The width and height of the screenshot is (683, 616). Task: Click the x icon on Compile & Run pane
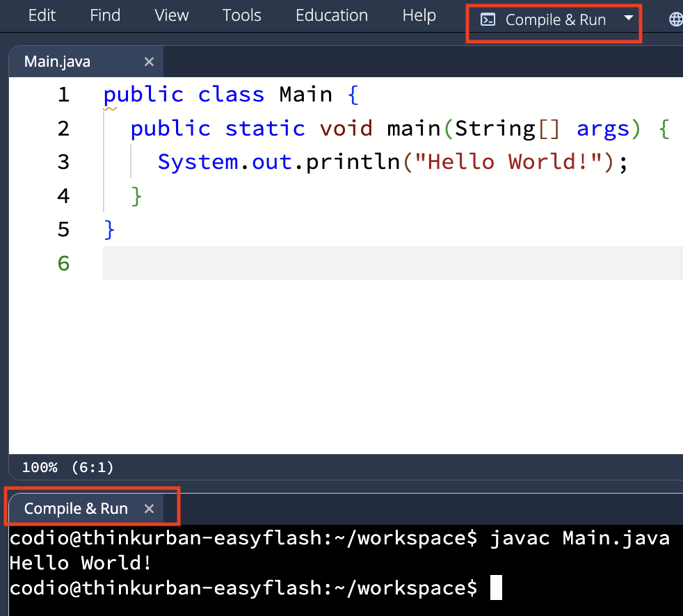pyautogui.click(x=149, y=508)
